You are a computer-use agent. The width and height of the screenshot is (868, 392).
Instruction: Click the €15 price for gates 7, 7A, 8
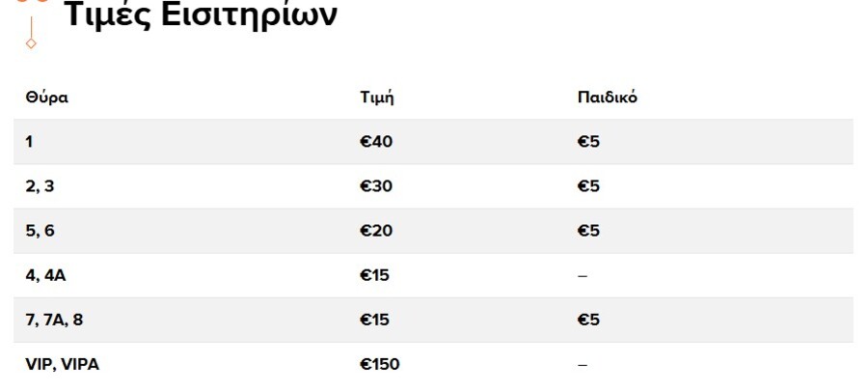click(x=374, y=320)
